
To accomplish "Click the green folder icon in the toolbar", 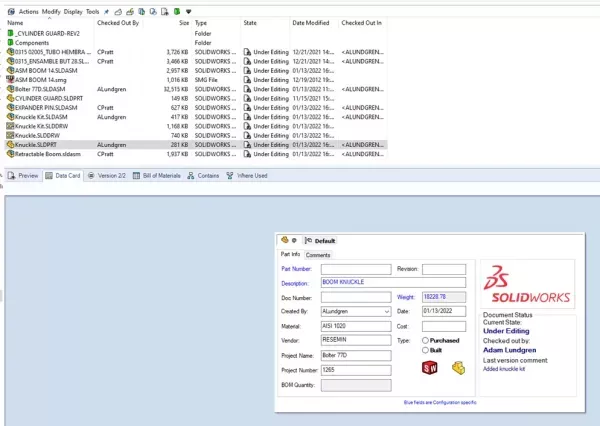I will click(177, 11).
